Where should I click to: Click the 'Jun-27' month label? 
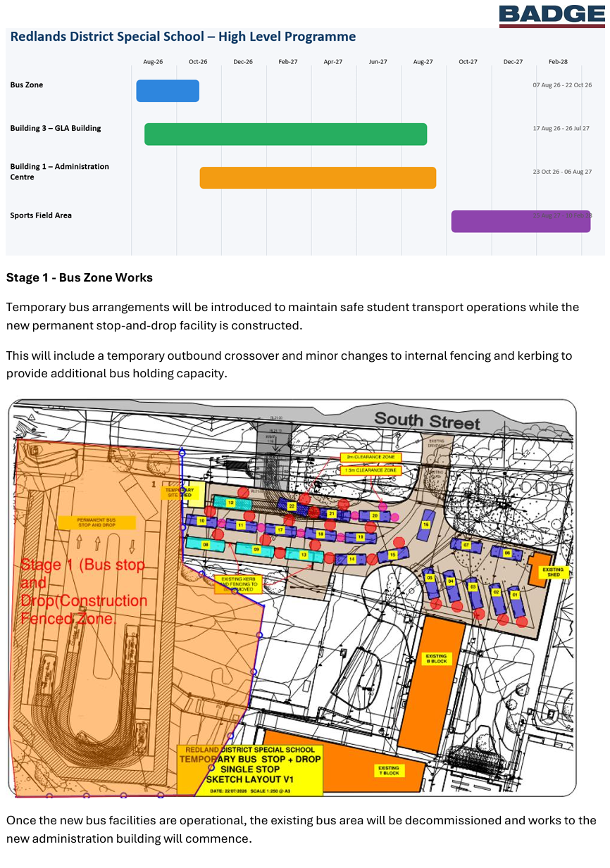(378, 62)
